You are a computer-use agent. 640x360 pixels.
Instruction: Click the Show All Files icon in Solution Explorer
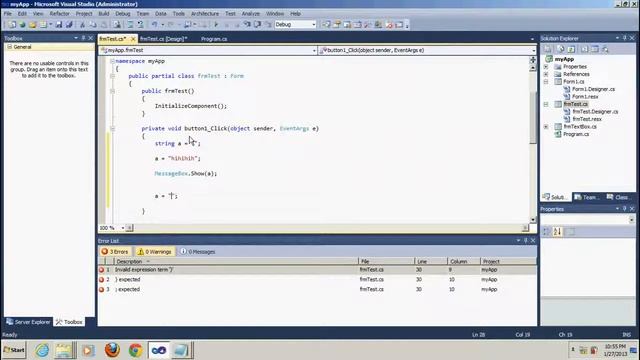click(x=561, y=49)
